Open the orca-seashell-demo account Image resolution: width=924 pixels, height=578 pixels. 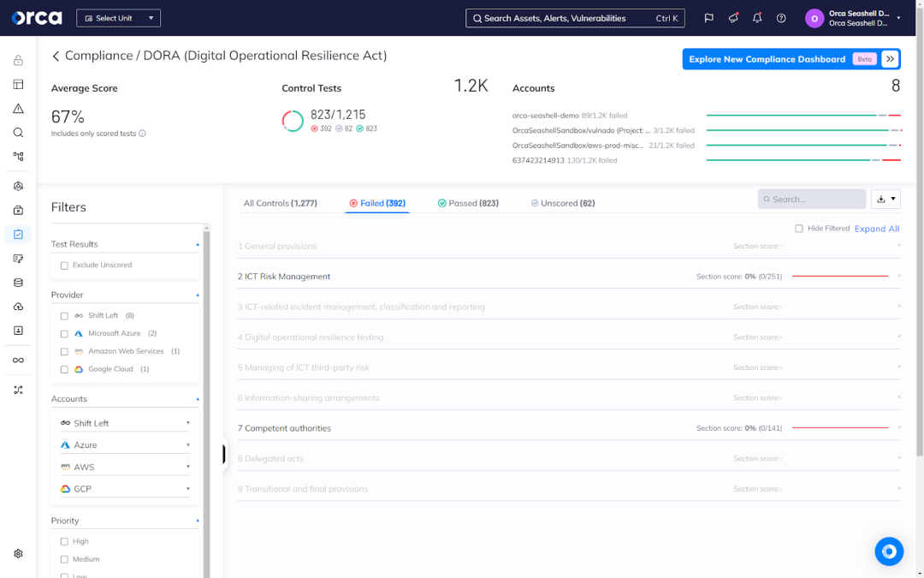tap(545, 116)
